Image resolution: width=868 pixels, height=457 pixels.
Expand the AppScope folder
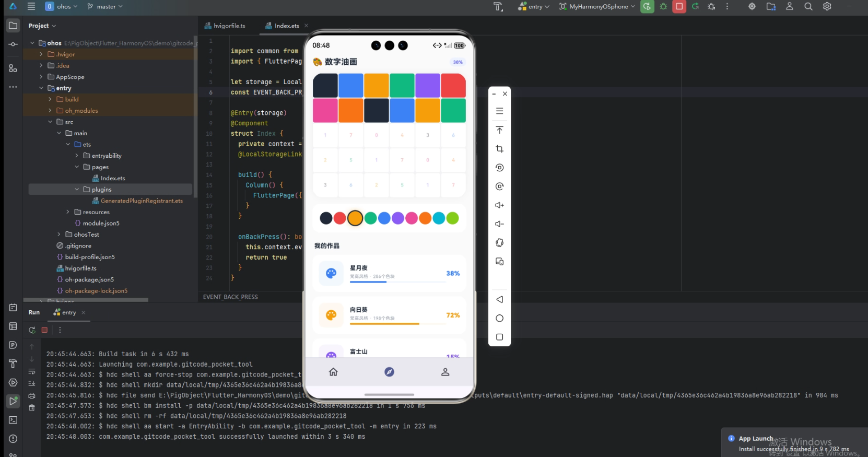[x=41, y=77]
